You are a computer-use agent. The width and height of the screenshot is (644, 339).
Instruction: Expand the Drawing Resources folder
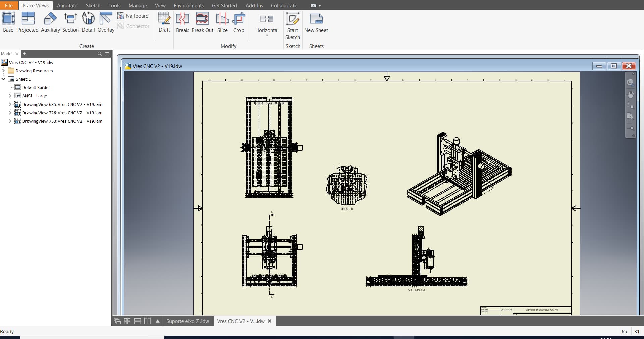pyautogui.click(x=4, y=71)
